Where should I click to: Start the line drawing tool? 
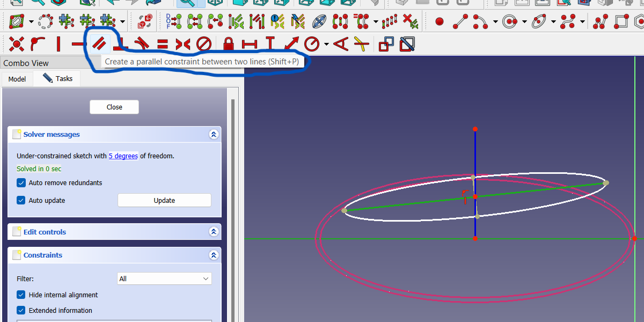pyautogui.click(x=460, y=23)
